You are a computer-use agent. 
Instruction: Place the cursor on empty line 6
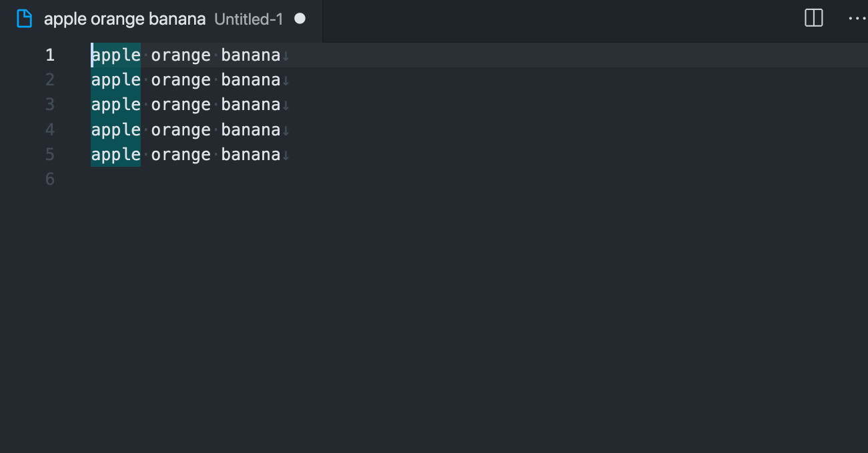(467, 179)
